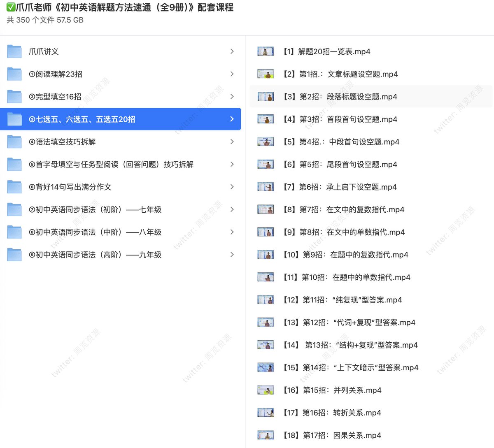Click the thumbnail for 【15】第14招："上下文暗示"型答案
The height and width of the screenshot is (448, 494).
point(265,367)
